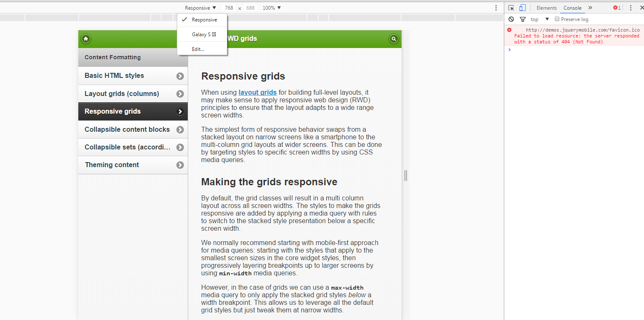Image resolution: width=644 pixels, height=320 pixels.
Task: Click the 404 error message text in console
Action: pyautogui.click(x=577, y=39)
